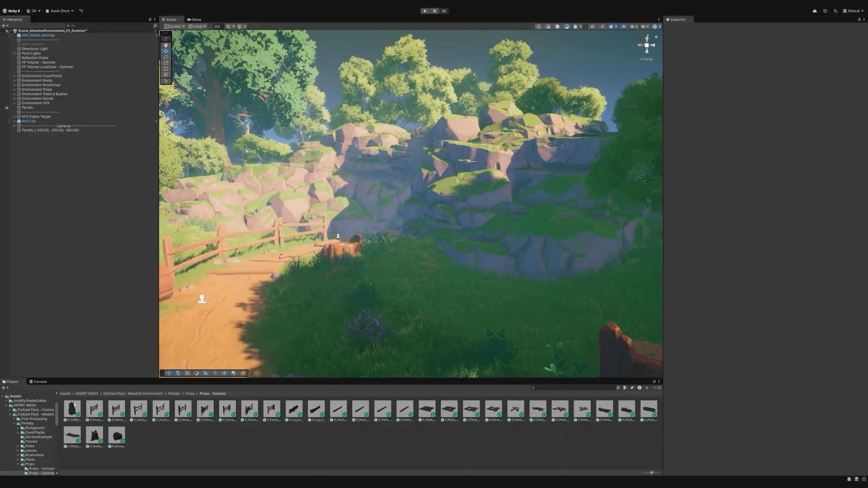Image resolution: width=868 pixels, height=488 pixels.
Task: Switch to the Game tab
Action: pyautogui.click(x=194, y=19)
